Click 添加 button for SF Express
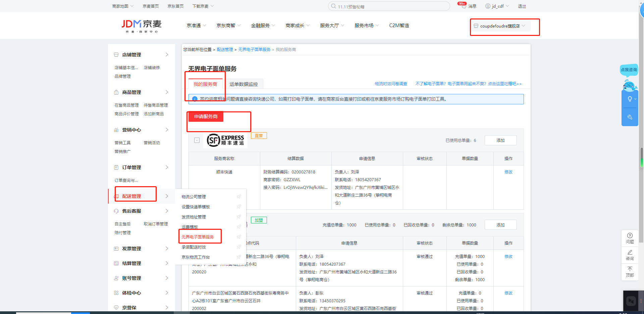 [x=500, y=140]
